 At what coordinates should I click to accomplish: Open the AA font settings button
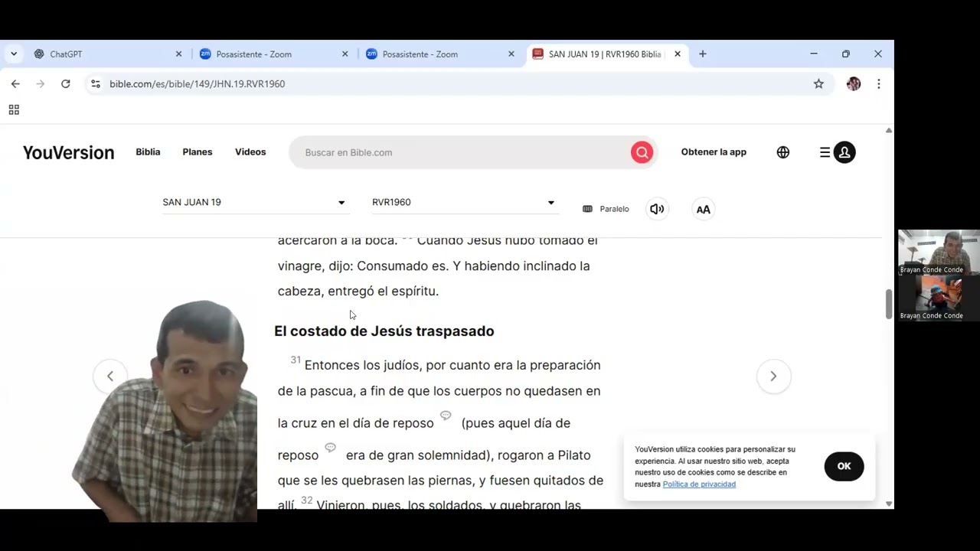click(703, 209)
